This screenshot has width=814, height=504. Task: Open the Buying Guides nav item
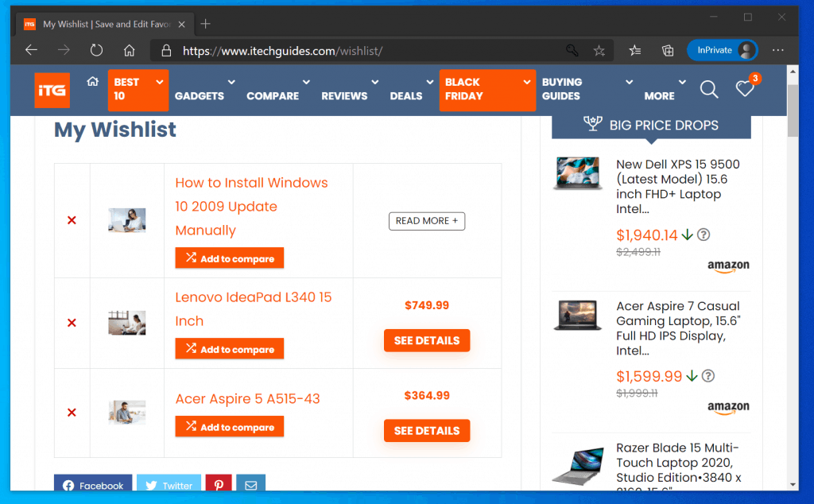point(562,89)
